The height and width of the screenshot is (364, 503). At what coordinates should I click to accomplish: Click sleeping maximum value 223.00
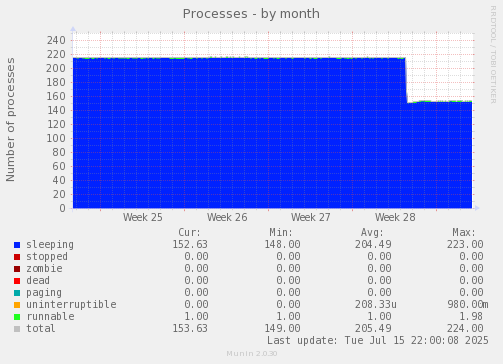tap(465, 245)
